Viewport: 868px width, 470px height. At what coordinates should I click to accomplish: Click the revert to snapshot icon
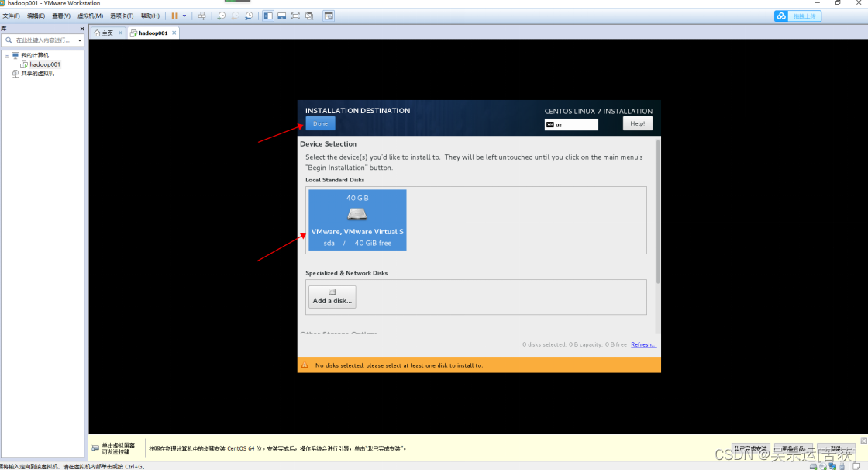pos(236,16)
